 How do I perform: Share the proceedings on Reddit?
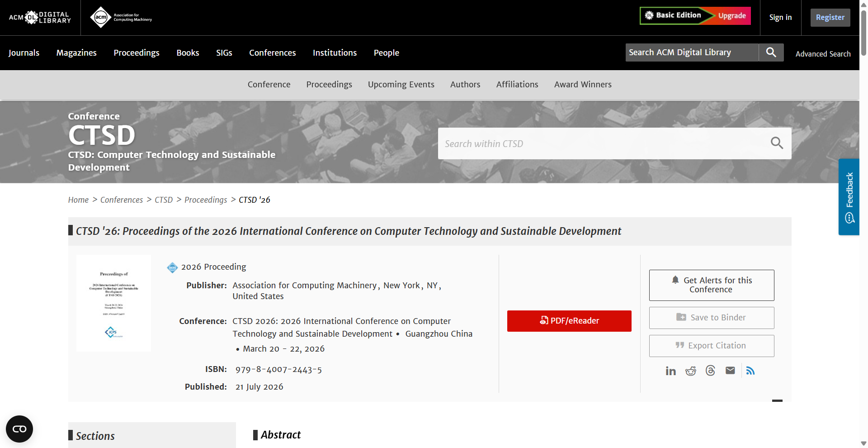tap(690, 371)
